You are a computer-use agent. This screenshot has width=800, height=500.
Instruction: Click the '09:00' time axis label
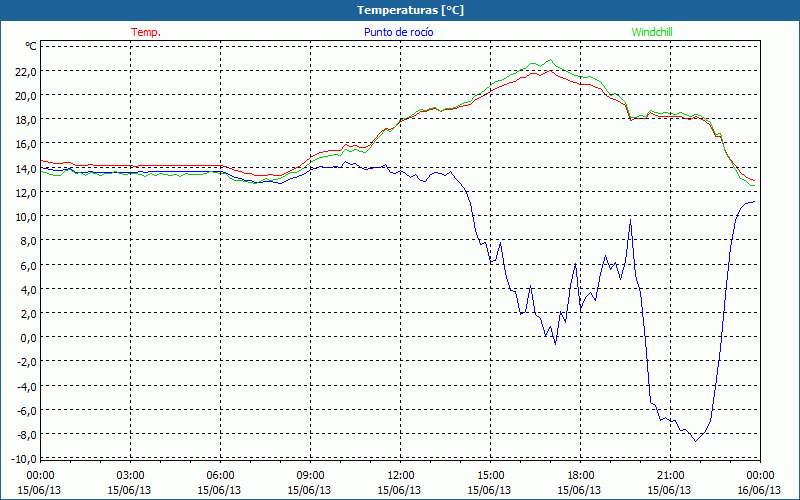310,476
